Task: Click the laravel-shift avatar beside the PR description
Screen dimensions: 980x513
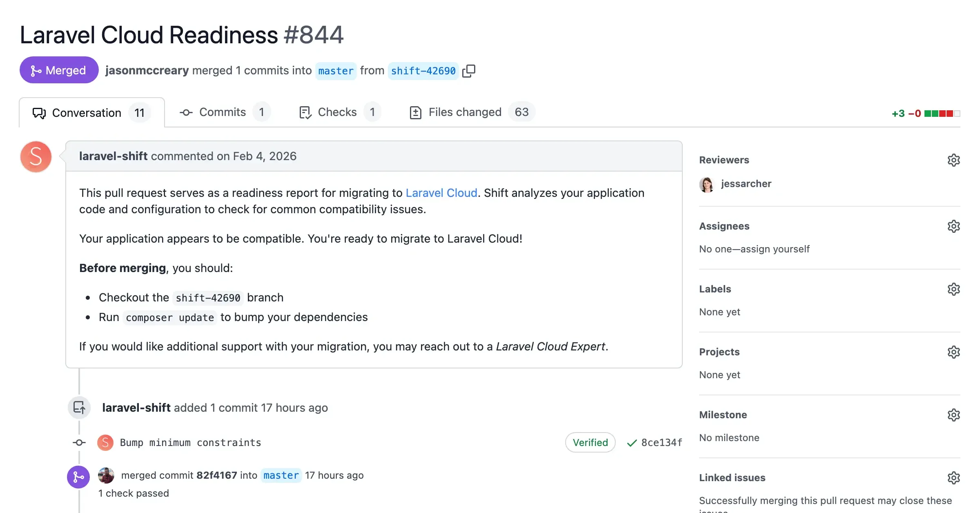Action: [36, 156]
